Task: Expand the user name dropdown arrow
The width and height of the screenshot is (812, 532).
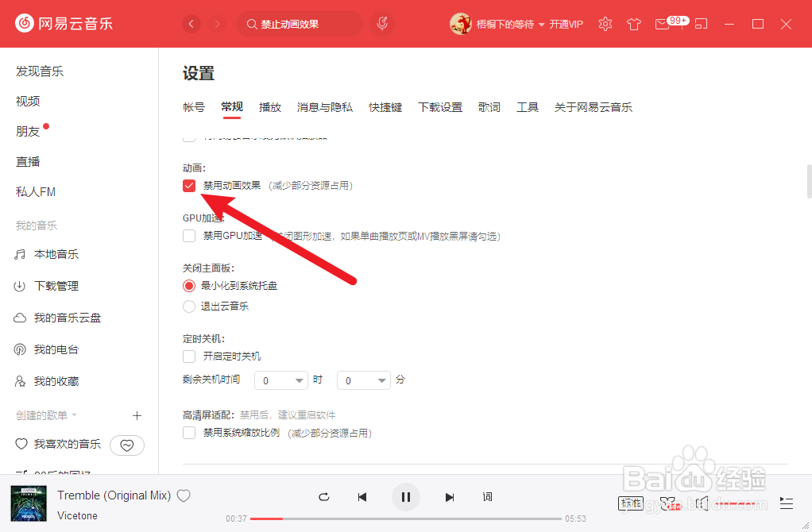Action: pos(542,25)
